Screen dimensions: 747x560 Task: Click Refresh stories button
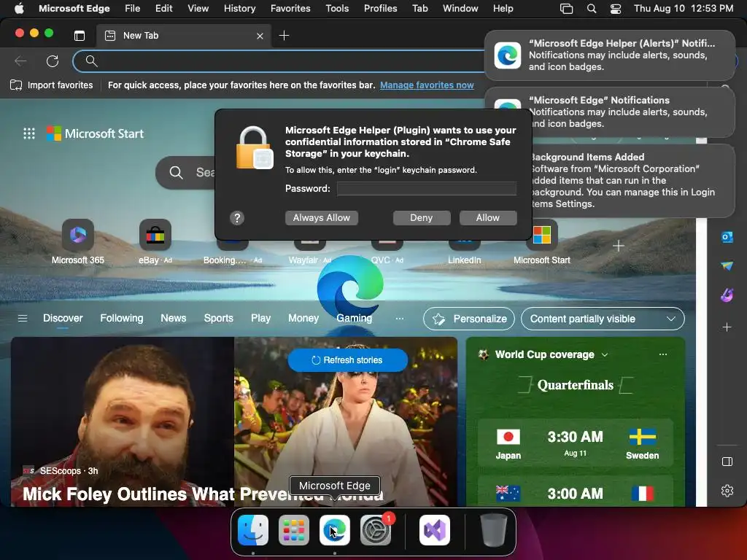tap(348, 360)
